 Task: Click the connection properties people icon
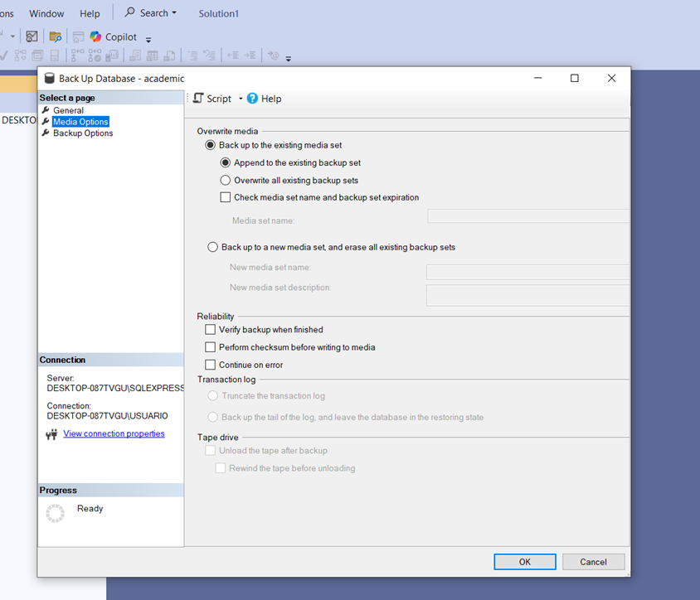[51, 434]
